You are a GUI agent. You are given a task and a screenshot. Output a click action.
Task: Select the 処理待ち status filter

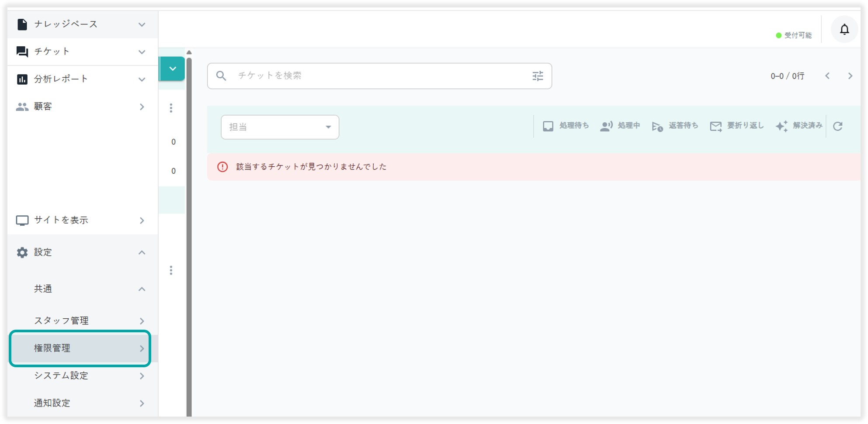566,126
